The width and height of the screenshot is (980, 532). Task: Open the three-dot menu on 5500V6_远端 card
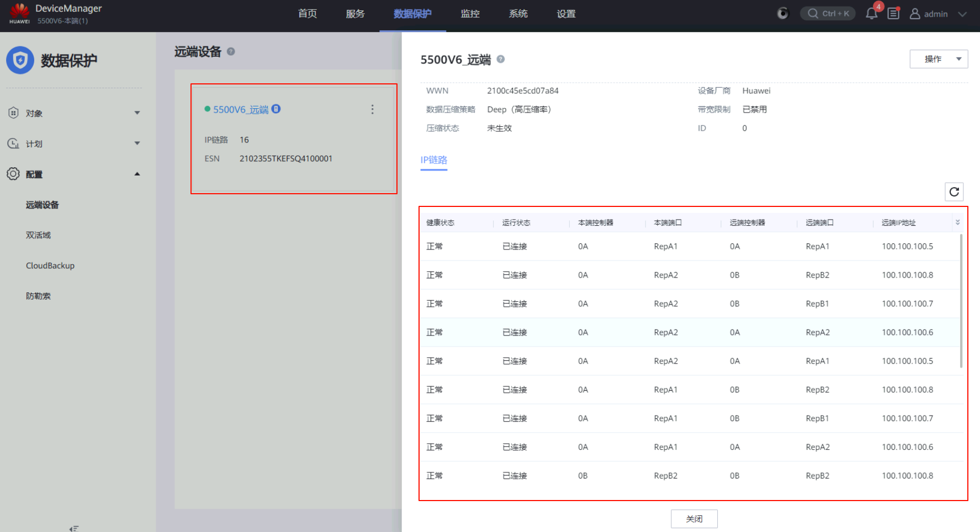[x=372, y=109]
